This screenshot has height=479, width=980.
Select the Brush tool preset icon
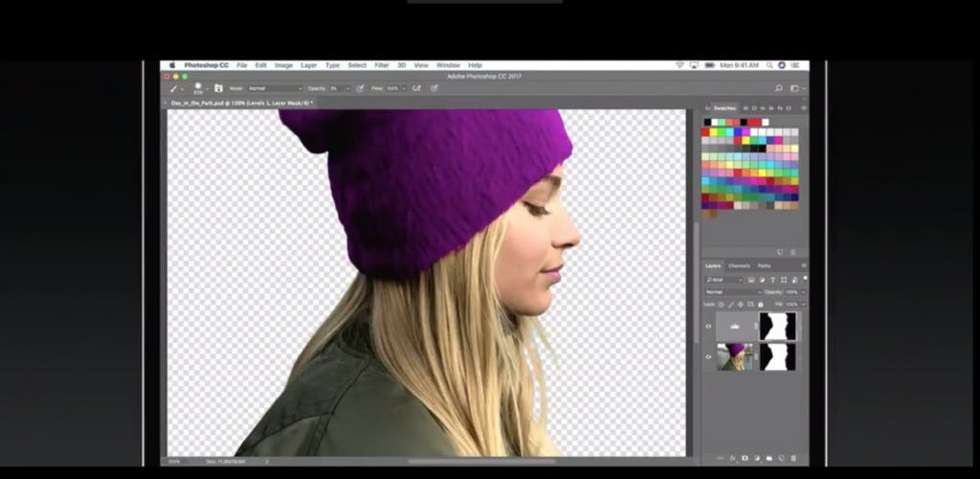point(174,88)
